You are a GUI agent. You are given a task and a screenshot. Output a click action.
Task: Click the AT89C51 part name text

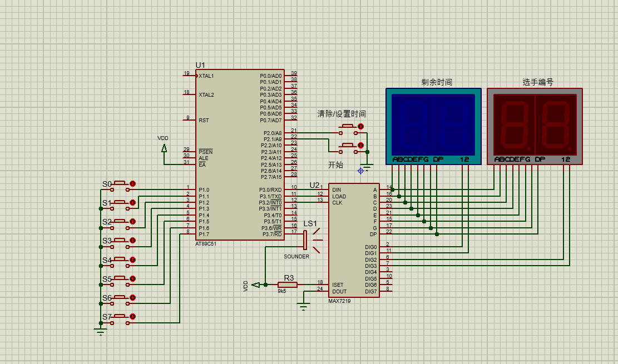206,244
